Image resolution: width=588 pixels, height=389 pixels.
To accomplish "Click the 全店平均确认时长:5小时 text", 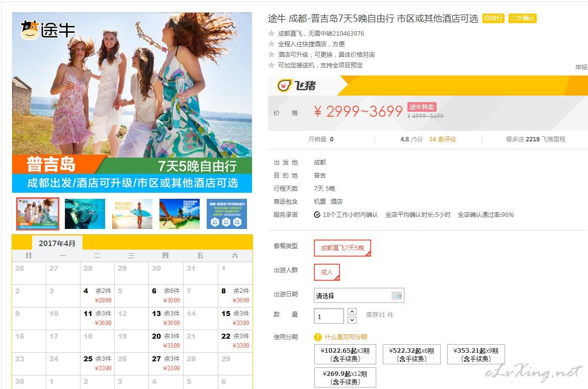I will [x=418, y=214].
